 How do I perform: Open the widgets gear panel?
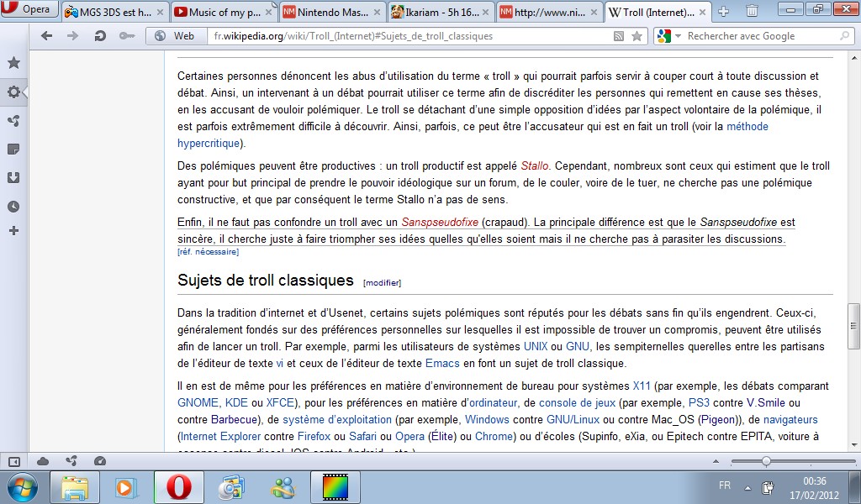coord(13,92)
